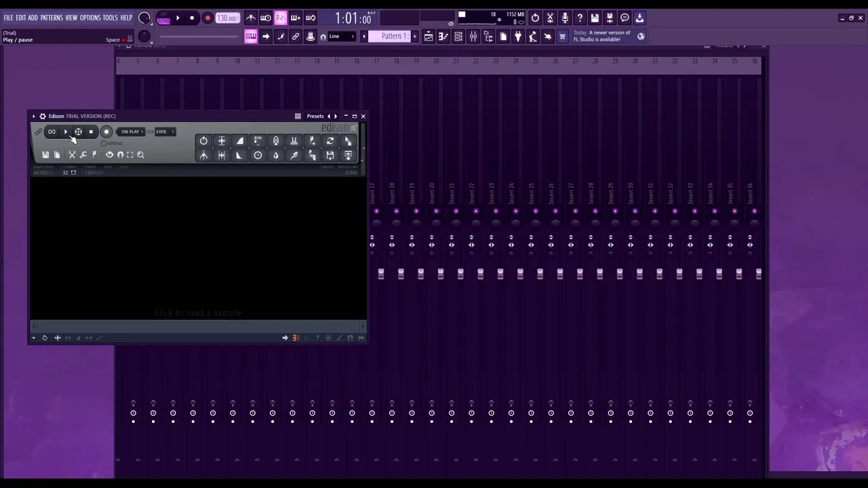This screenshot has width=868, height=488.
Task: Add a new pattern with plus button
Action: coord(415,37)
